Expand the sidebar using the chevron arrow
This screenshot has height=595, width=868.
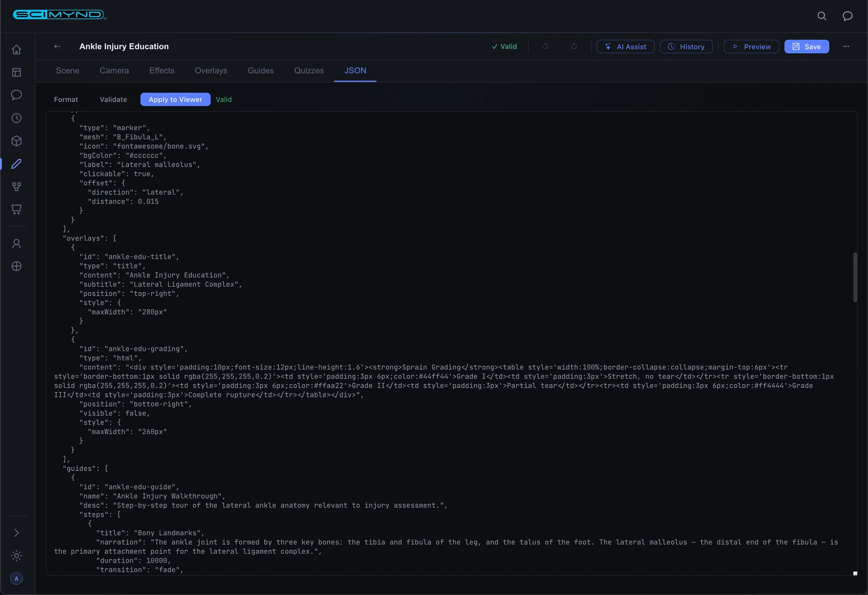17,533
